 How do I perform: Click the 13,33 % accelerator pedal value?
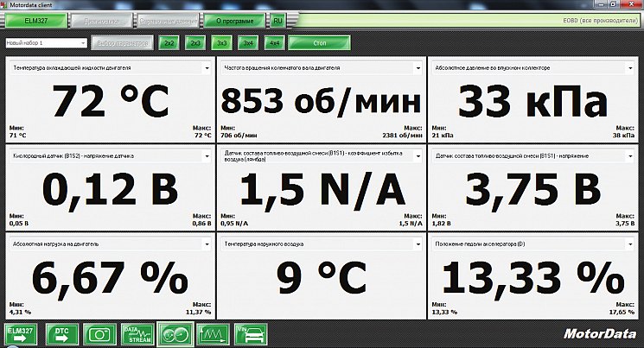[x=532, y=278]
